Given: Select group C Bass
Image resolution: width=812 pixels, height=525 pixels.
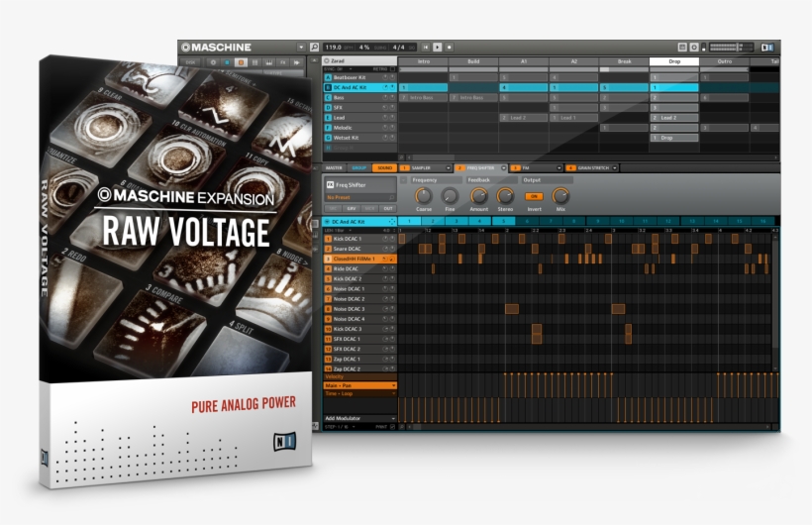Looking at the screenshot, I should pyautogui.click(x=359, y=97).
